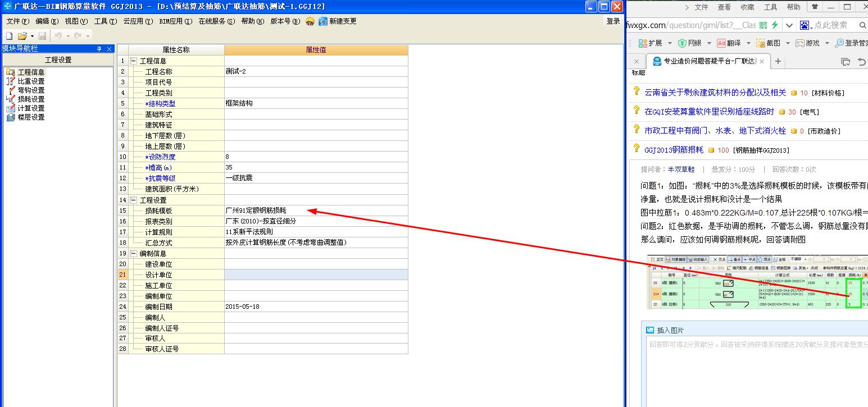Image resolution: width=868 pixels, height=407 pixels.
Task: Open the 编辑(E) menu
Action: 47,21
